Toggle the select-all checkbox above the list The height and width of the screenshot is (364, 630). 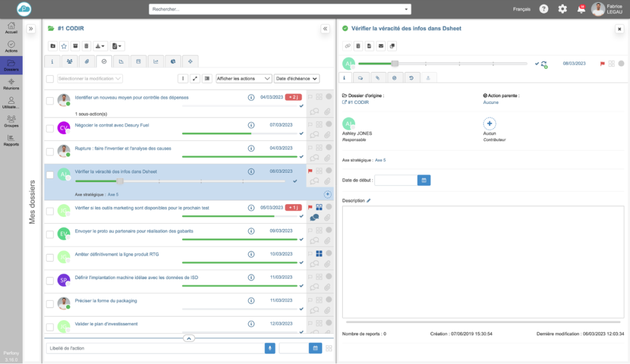pos(50,79)
